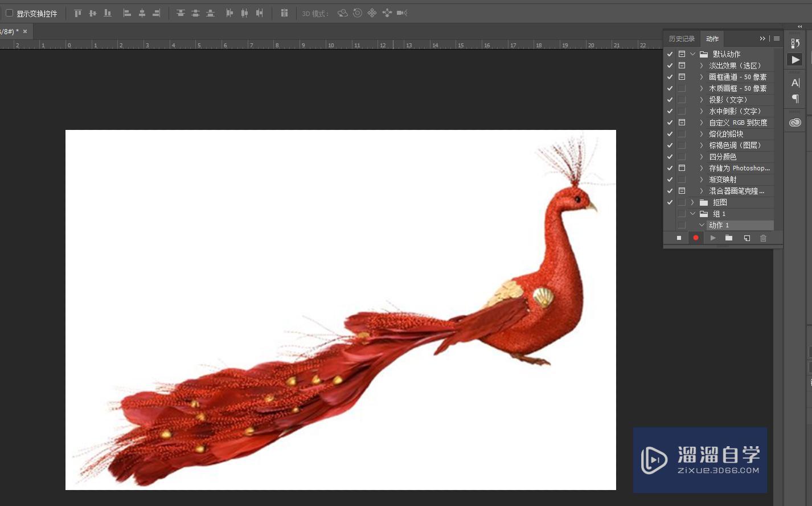Click the distribute vertical centers icon
The image size is (812, 506).
[195, 13]
